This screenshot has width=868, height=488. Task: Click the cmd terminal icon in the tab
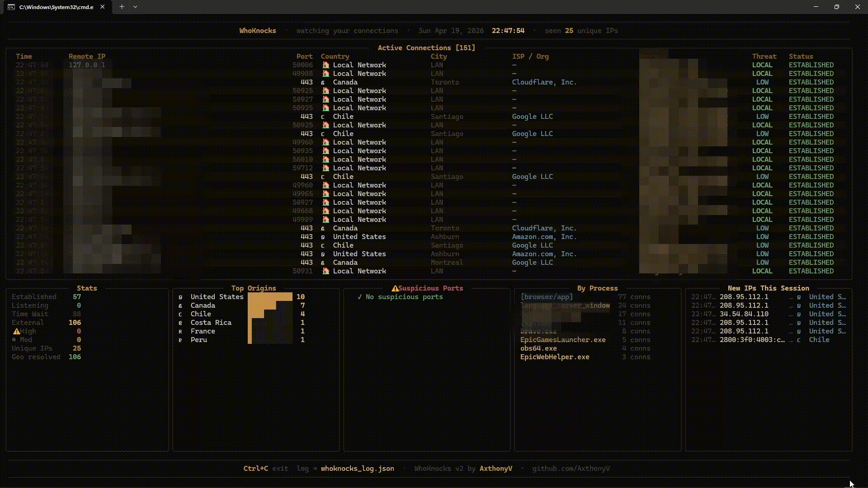(x=11, y=7)
